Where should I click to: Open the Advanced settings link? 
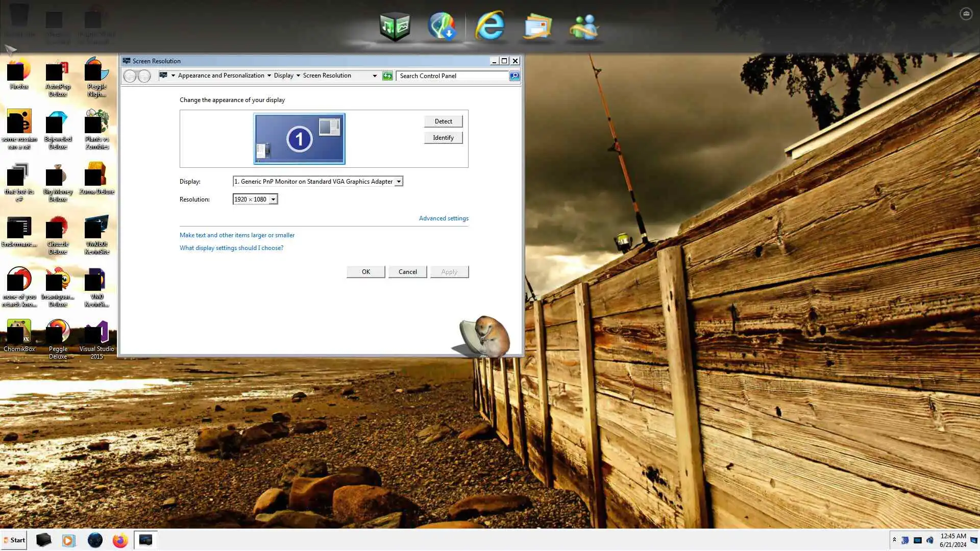443,218
